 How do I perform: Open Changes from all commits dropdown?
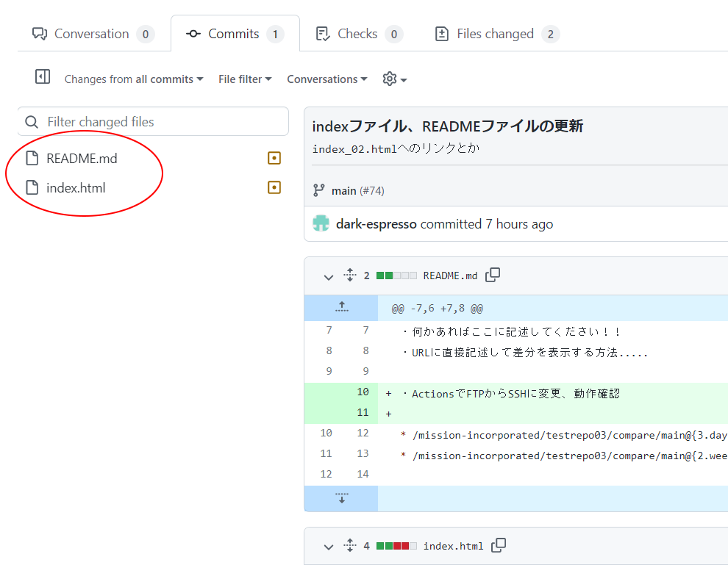pyautogui.click(x=133, y=79)
